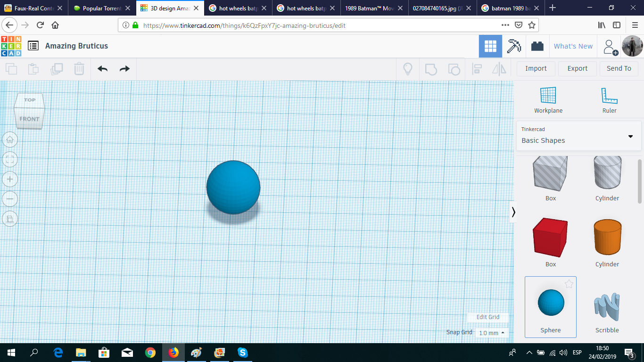The image size is (644, 362).
Task: Click the shapes panel scrollbar
Action: point(640,181)
